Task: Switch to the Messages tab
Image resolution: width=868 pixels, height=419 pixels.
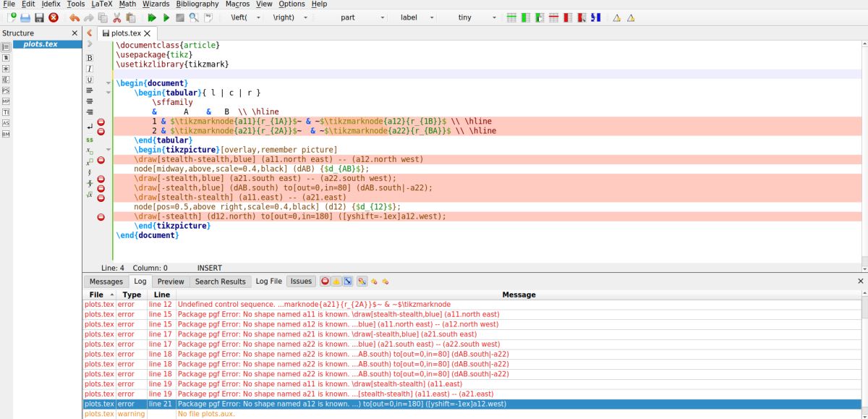Action: tap(106, 282)
